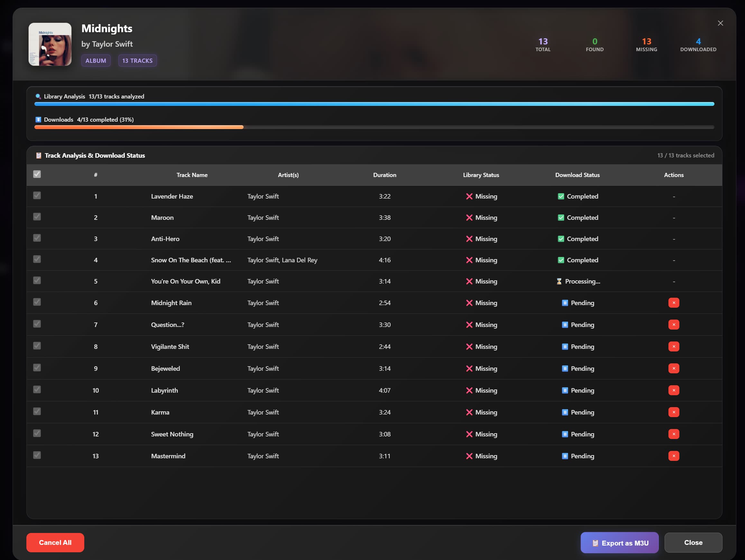Cancel the Labyrinth pending download
This screenshot has width=745, height=560.
674,390
